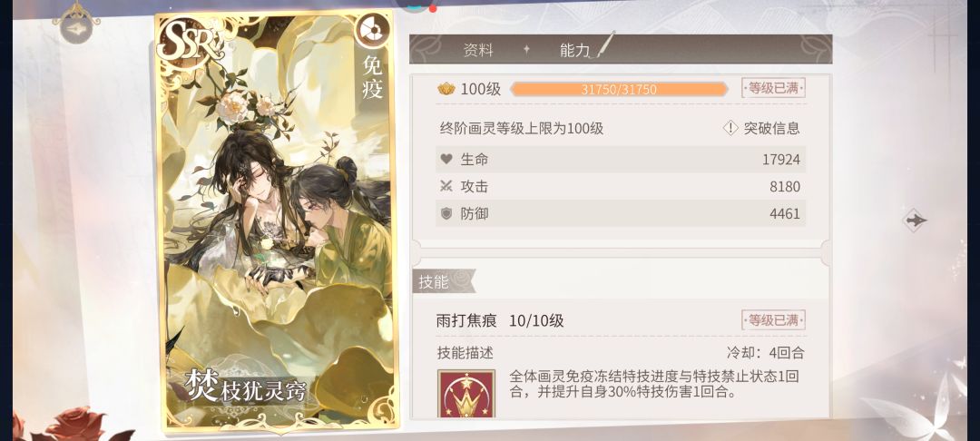Image resolution: width=980 pixels, height=441 pixels.
Task: Open 突破信息 breakthrough info
Action: tap(761, 128)
